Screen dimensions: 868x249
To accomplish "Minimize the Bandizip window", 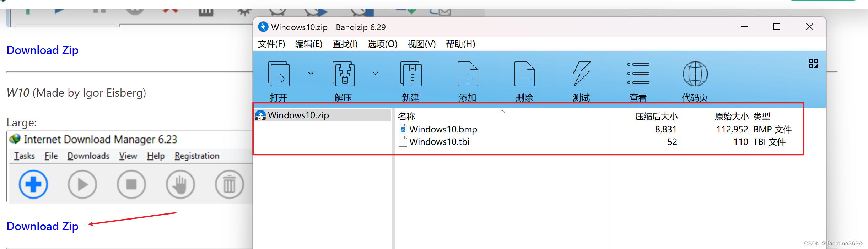I will pos(744,27).
